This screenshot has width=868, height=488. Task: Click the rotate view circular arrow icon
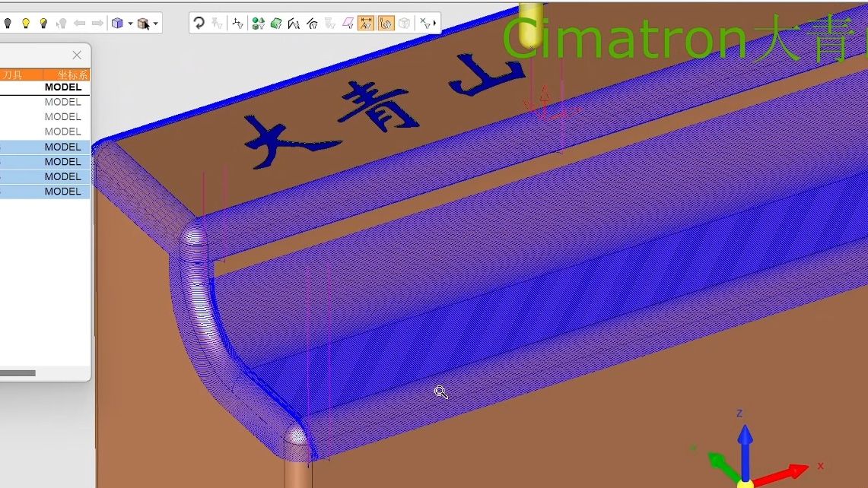click(x=199, y=24)
